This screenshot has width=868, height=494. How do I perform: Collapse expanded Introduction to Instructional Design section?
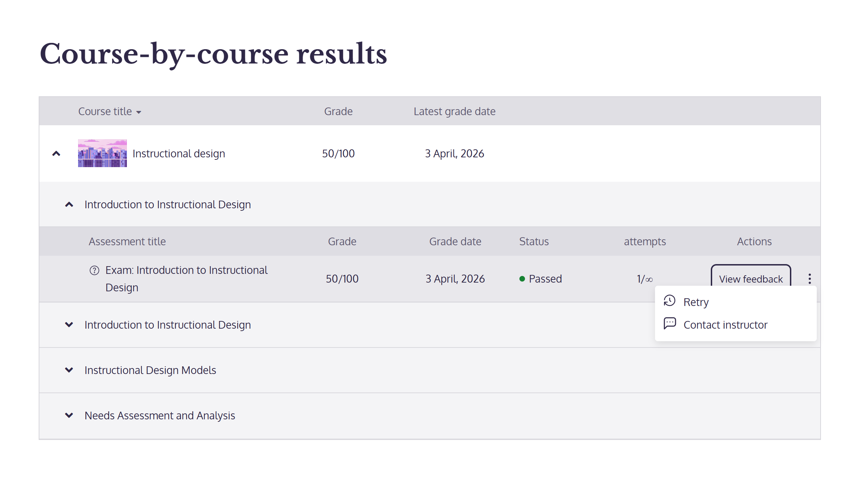pos(69,204)
